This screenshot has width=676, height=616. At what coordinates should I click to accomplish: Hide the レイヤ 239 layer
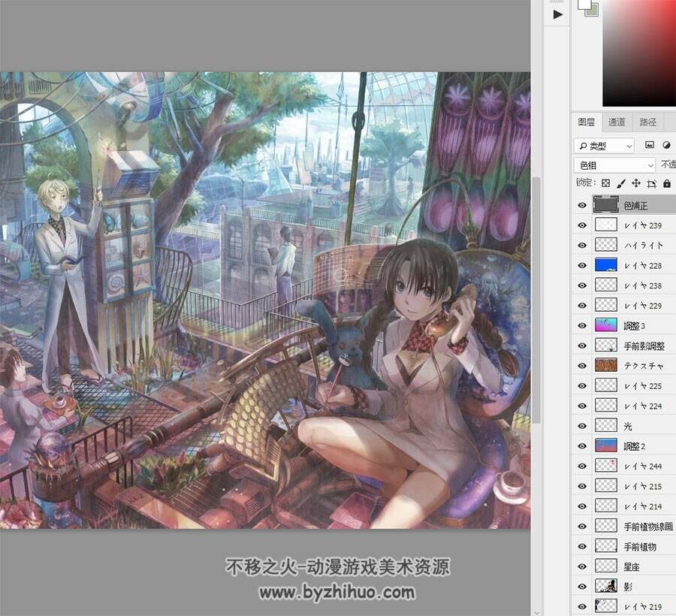pyautogui.click(x=582, y=225)
